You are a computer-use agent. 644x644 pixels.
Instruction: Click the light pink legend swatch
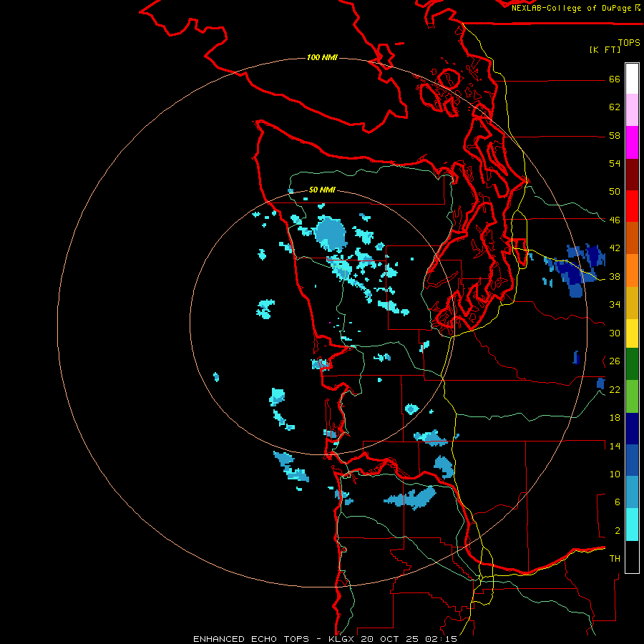[x=632, y=110]
